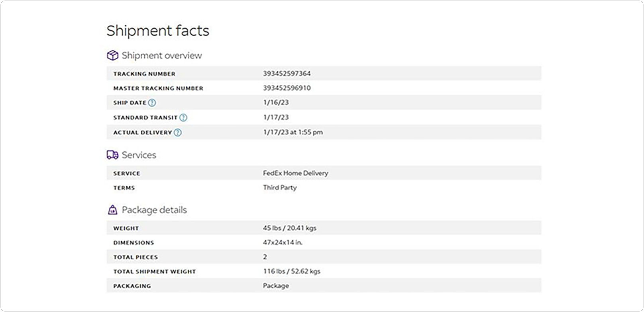Click the Package value in Packaging row

click(276, 286)
